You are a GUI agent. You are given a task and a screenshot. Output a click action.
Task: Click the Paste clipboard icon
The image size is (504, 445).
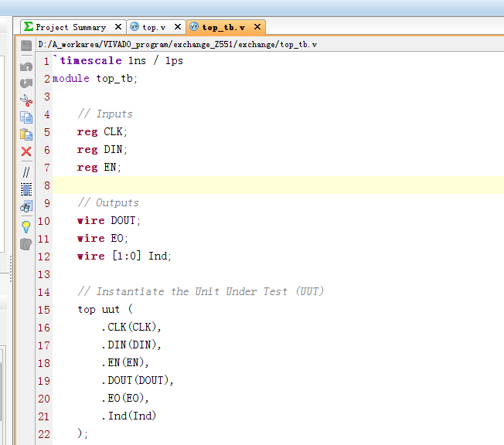(26, 134)
